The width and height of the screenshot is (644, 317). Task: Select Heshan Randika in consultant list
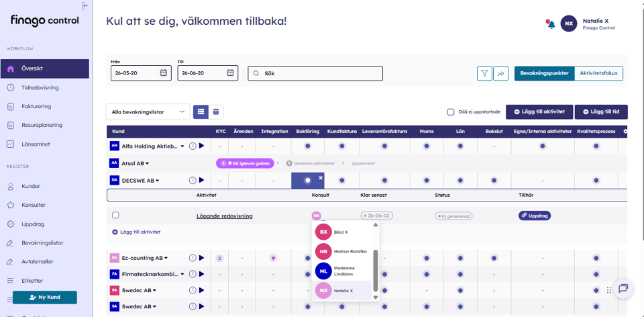coord(341,251)
